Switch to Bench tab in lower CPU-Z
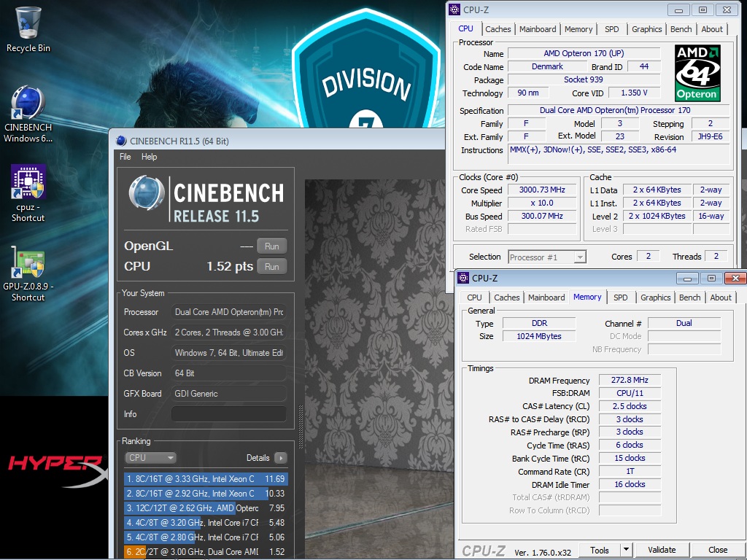The width and height of the screenshot is (747, 560). tap(689, 297)
